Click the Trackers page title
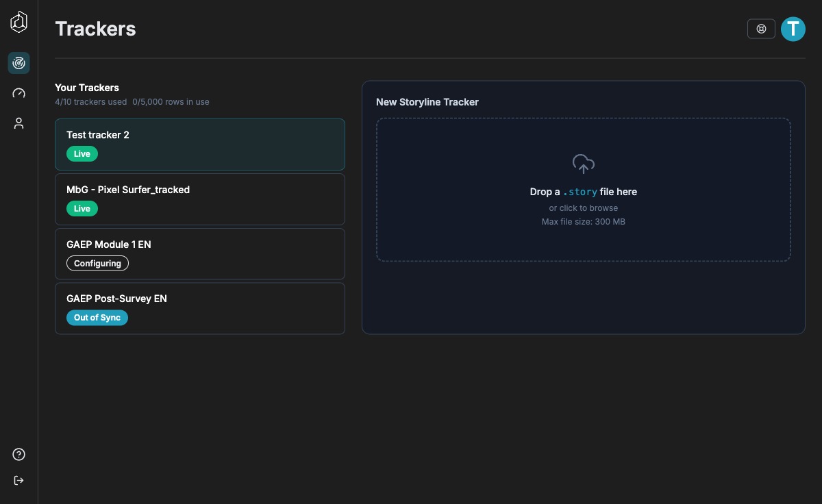 96,29
